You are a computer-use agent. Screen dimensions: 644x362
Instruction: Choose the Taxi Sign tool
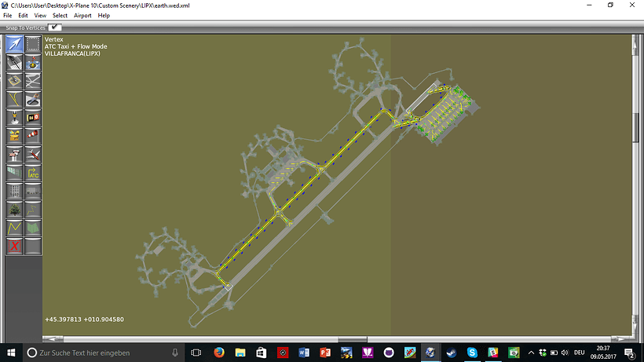pos(33,118)
